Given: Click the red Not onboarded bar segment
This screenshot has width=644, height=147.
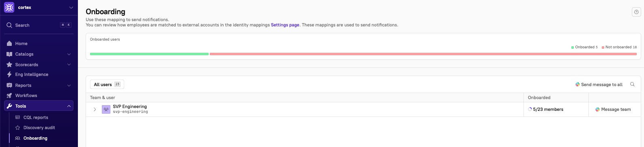Looking at the screenshot, I should tap(423, 54).
